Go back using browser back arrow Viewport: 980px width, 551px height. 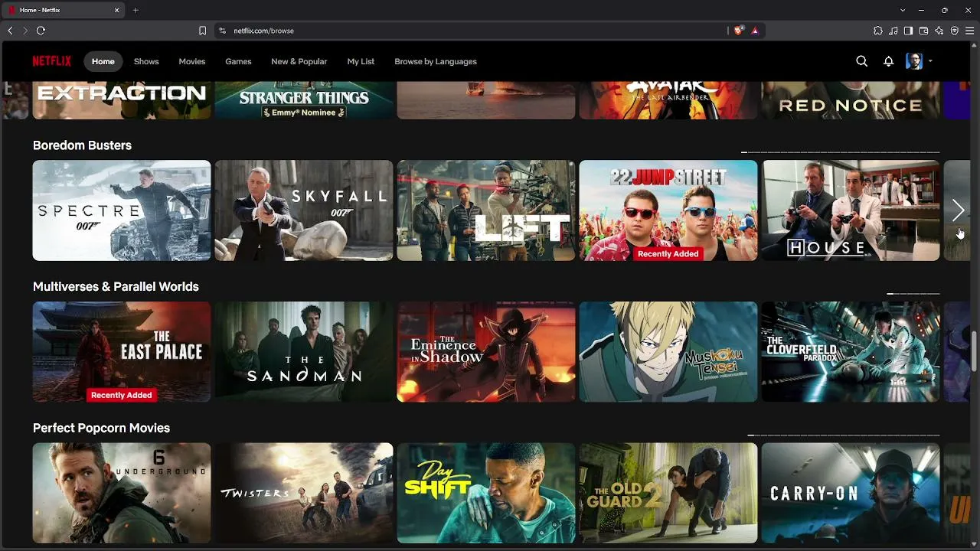pos(10,31)
